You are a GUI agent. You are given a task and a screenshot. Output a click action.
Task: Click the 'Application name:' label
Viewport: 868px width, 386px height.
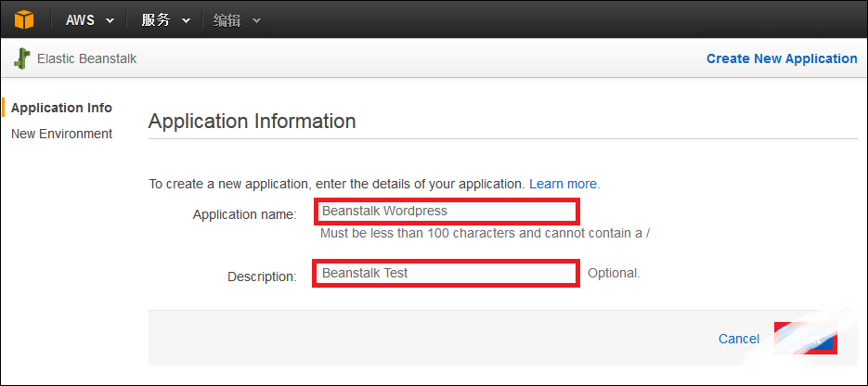coord(245,214)
